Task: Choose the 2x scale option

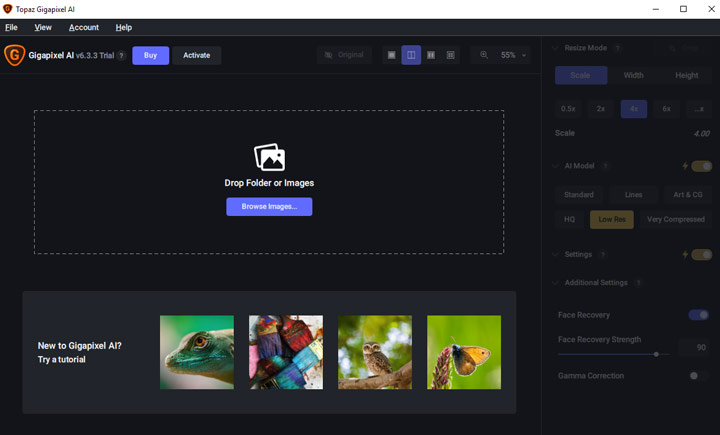Action: pyautogui.click(x=601, y=109)
